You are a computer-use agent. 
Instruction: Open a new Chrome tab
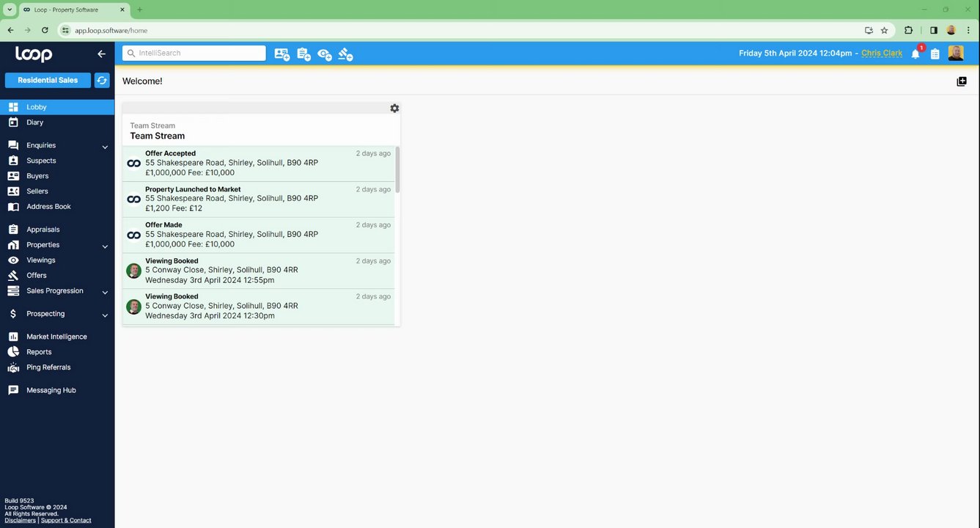[x=139, y=10]
